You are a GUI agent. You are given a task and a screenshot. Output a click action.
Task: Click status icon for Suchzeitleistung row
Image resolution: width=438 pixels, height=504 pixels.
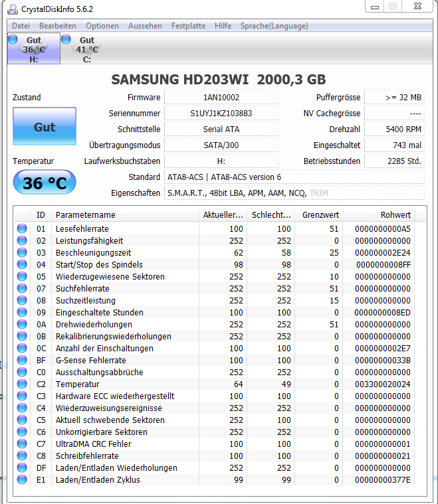point(22,300)
